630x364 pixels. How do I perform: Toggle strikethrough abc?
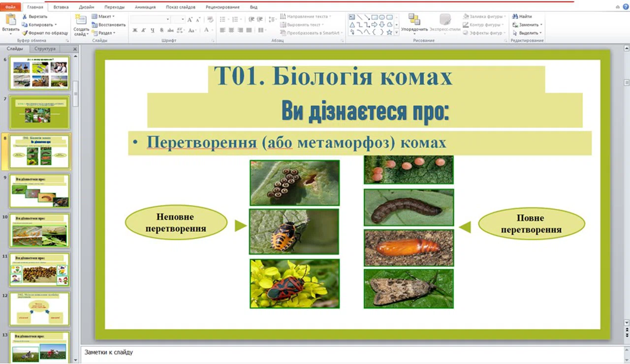(170, 30)
